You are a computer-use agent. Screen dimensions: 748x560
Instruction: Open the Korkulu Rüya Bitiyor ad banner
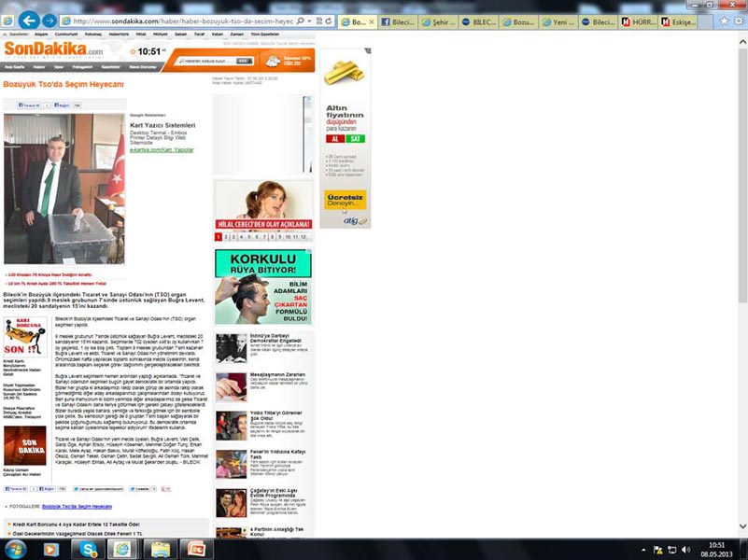point(262,287)
